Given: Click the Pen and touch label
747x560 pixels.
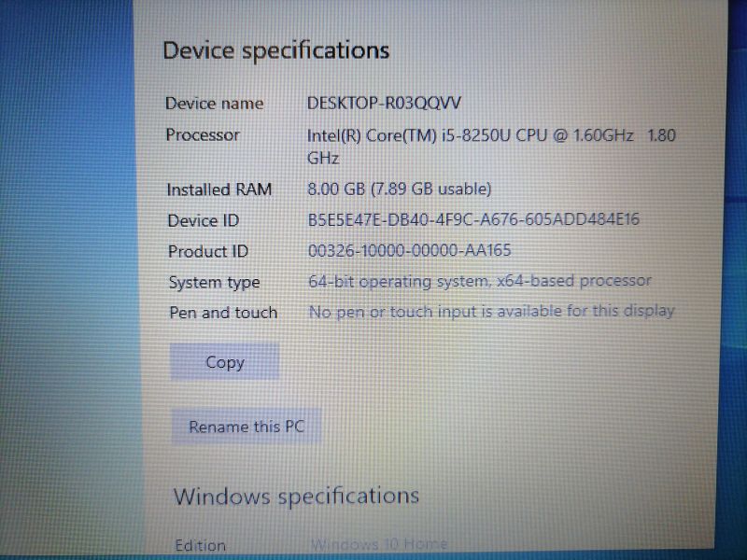Looking at the screenshot, I should 223,313.
